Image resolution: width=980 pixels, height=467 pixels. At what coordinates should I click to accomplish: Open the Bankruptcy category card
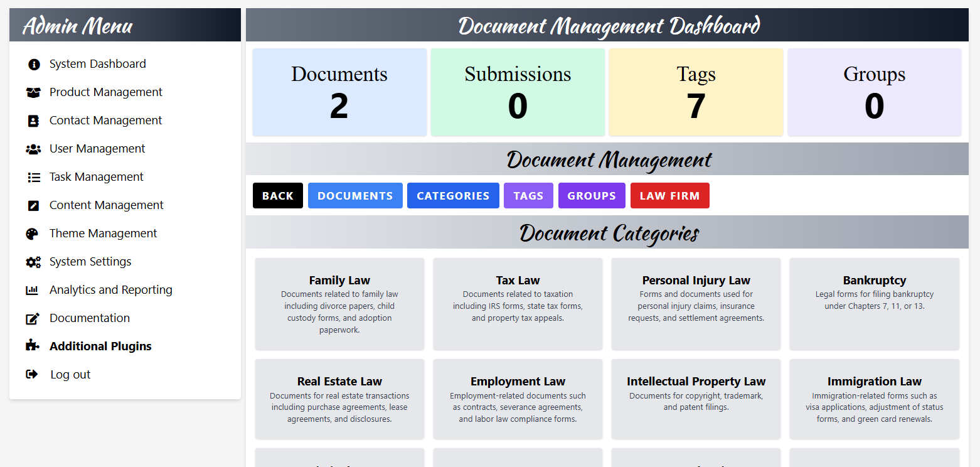point(875,304)
